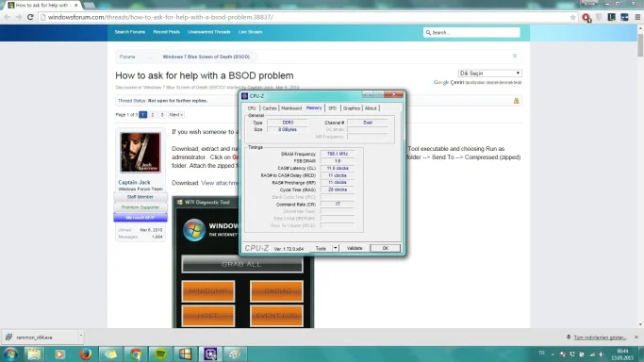Click the Validate button in CPU-Z
This screenshot has width=644, height=362.
click(355, 248)
